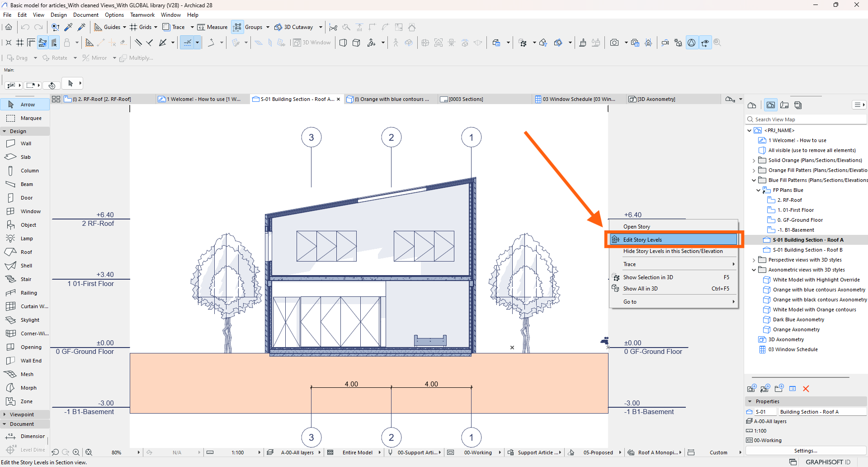Viewport: 868px width, 467px height.
Task: Toggle Suspend Groups in the toolbar
Action: pos(237,27)
